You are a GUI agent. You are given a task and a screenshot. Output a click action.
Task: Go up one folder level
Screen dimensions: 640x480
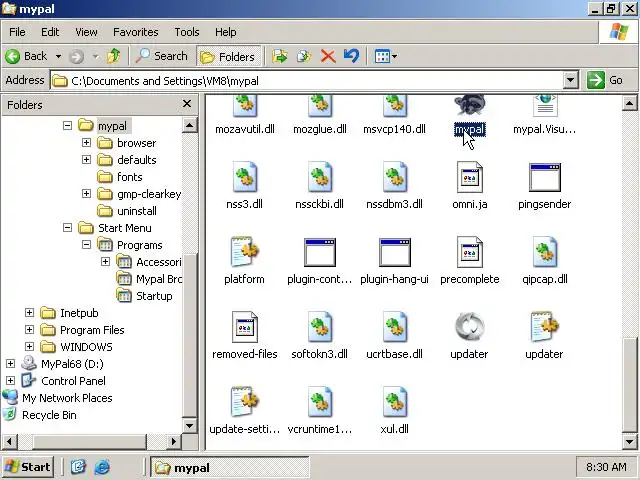click(x=113, y=56)
